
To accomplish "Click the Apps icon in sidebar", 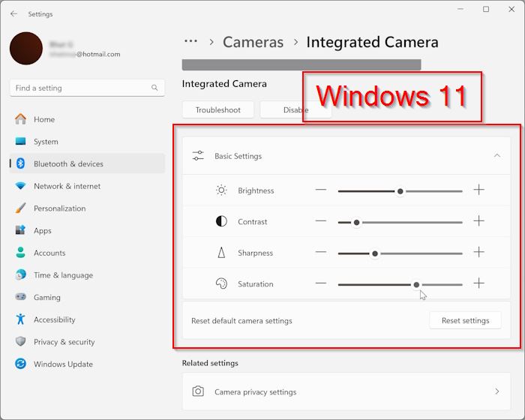I will coord(20,230).
